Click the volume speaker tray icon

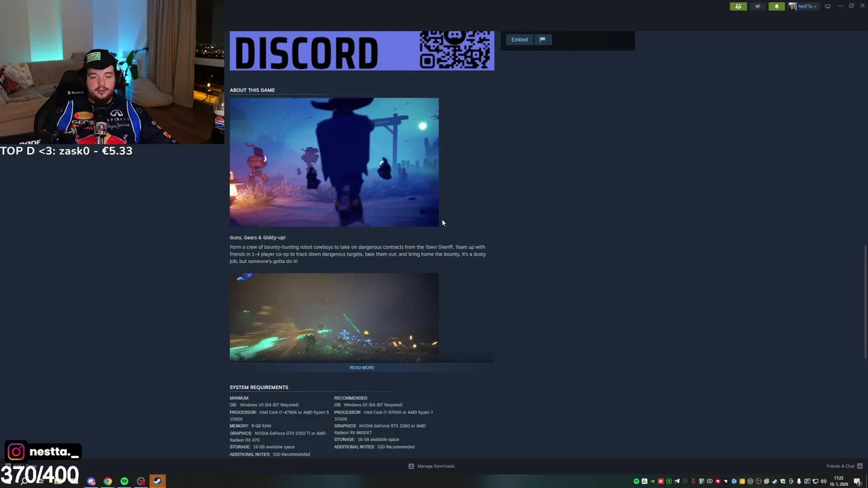point(823,481)
